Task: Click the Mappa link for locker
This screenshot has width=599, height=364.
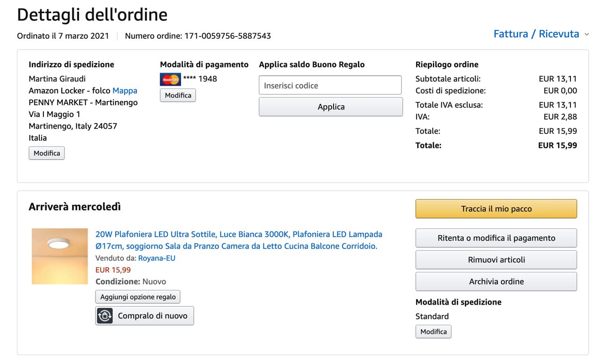Action: (125, 91)
